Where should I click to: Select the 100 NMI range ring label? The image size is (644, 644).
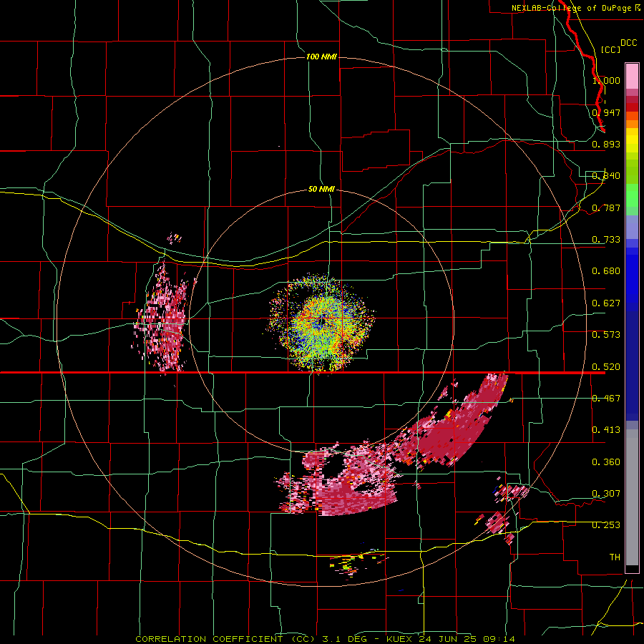[321, 57]
